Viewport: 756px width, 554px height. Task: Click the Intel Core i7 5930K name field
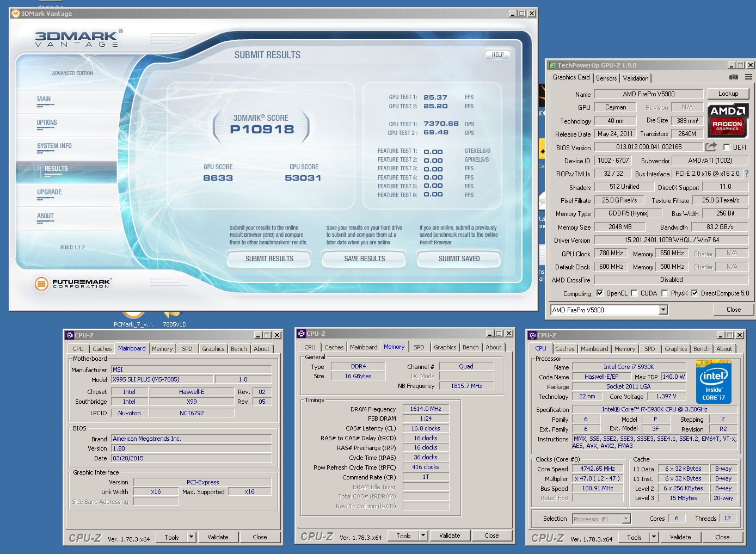pos(628,367)
